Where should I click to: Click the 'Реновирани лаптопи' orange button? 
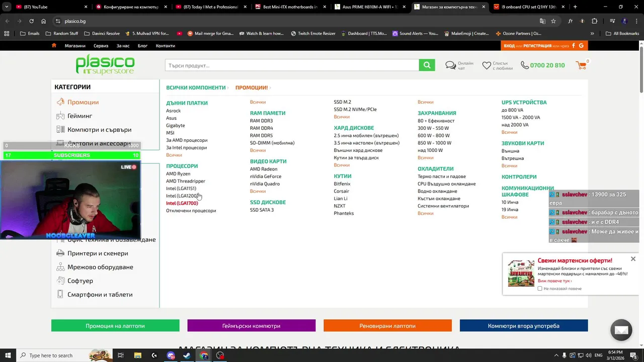pyautogui.click(x=387, y=326)
